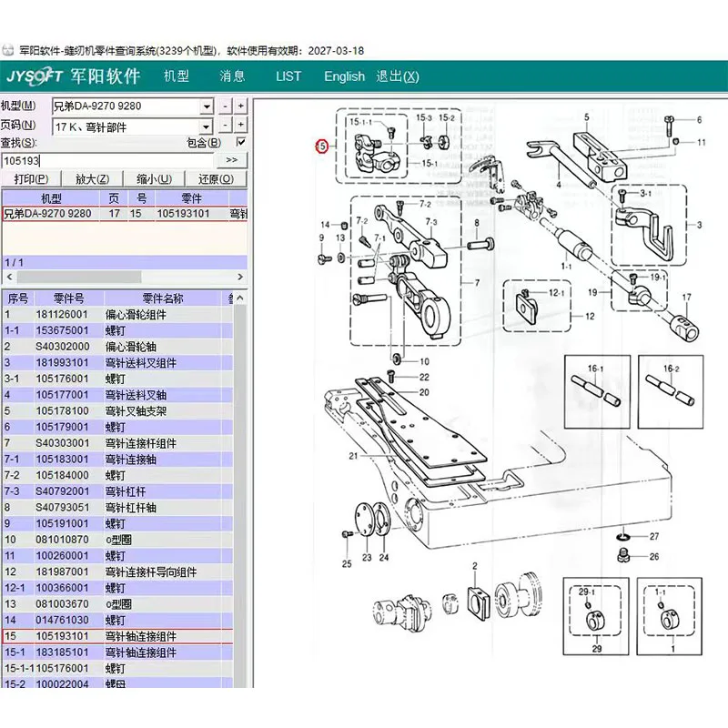The image size is (728, 728).
Task: Toggle the 包含(B) checkbox
Action: point(241,142)
